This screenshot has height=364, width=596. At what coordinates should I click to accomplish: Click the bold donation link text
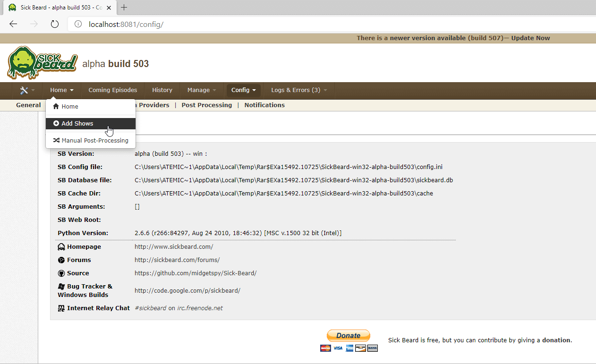(556, 340)
